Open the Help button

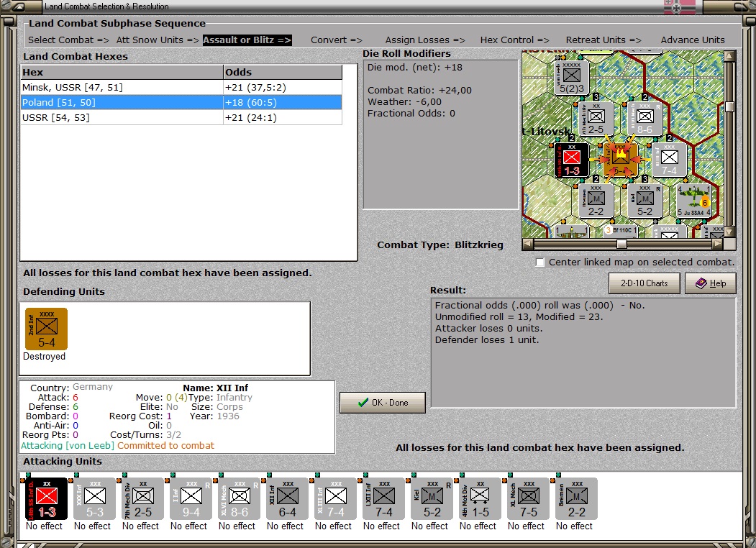[710, 283]
